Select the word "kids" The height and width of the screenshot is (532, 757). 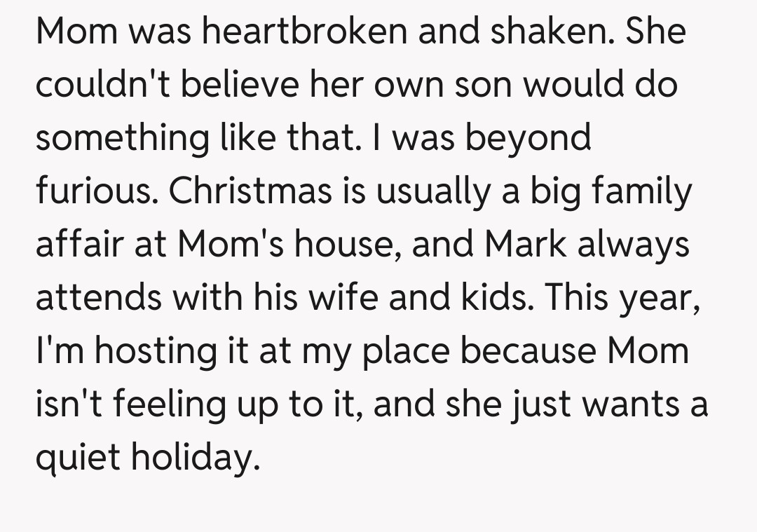[493, 296]
